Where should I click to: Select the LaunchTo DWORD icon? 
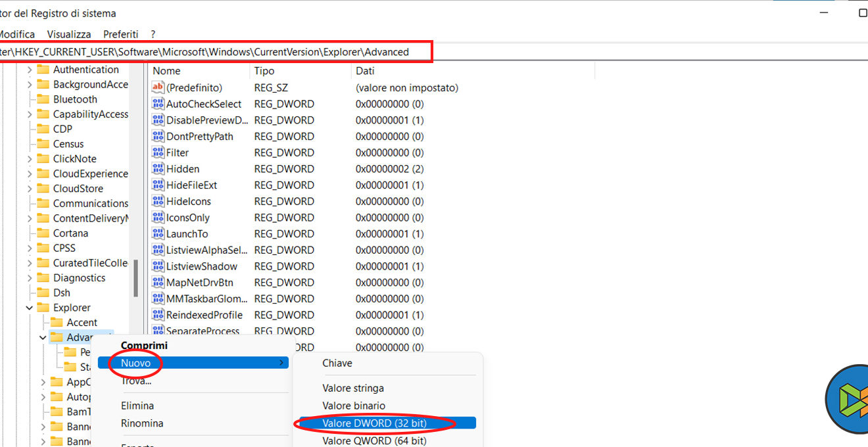pyautogui.click(x=158, y=234)
